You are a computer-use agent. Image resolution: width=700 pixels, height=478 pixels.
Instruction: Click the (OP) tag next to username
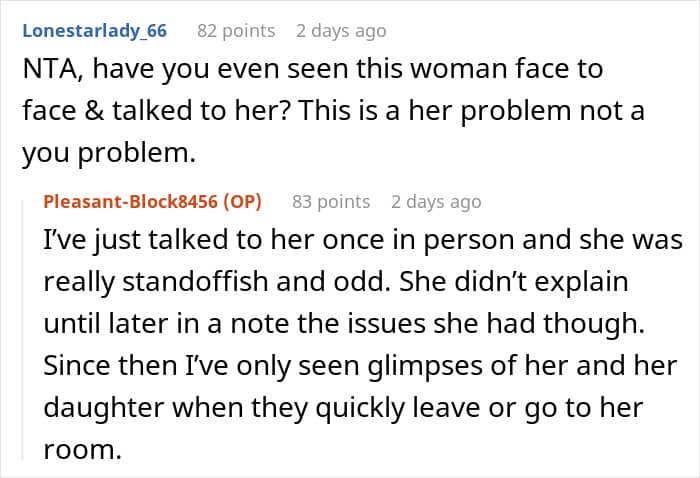pyautogui.click(x=242, y=202)
